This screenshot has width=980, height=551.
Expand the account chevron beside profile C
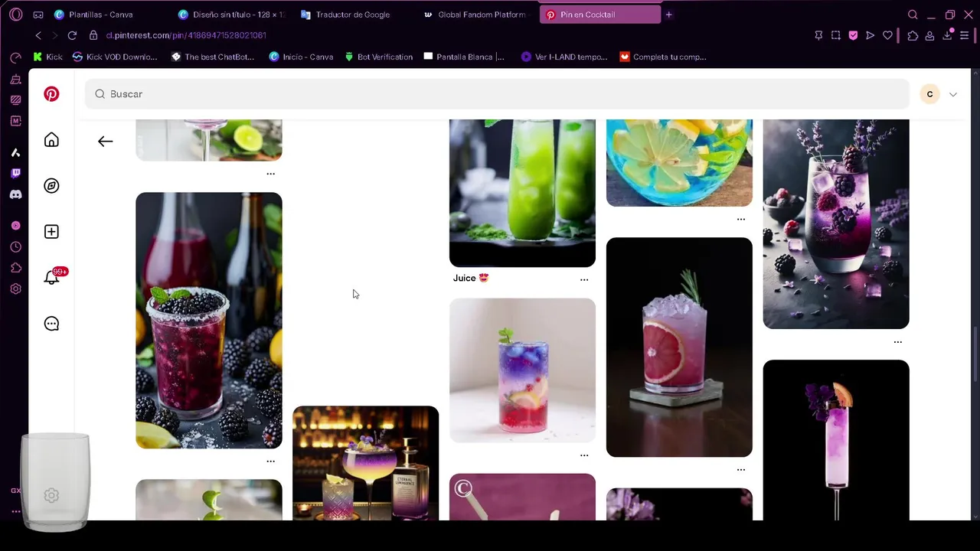(x=953, y=94)
